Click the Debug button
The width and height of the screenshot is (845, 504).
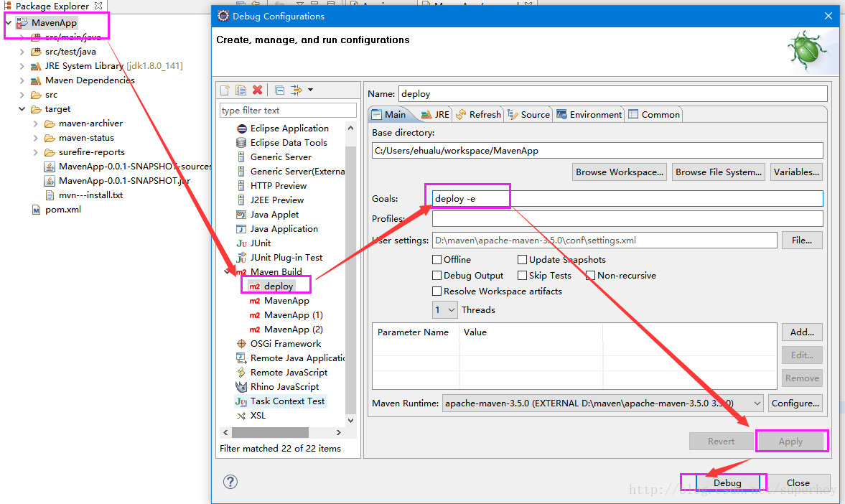pos(727,483)
